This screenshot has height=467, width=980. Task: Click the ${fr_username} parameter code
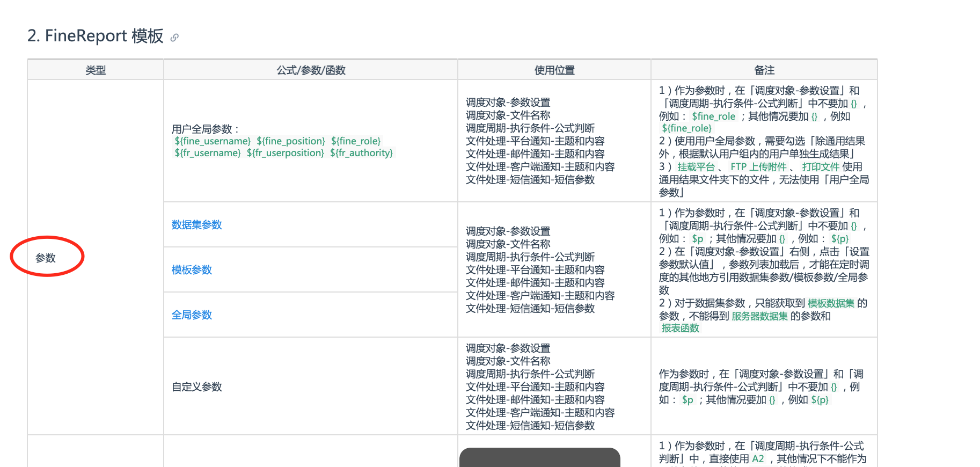tap(208, 153)
